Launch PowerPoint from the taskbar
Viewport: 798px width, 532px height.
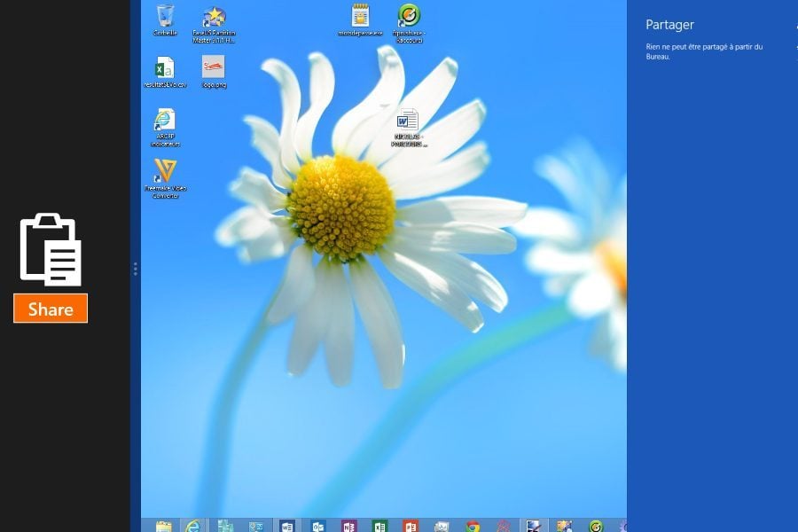tap(410, 526)
